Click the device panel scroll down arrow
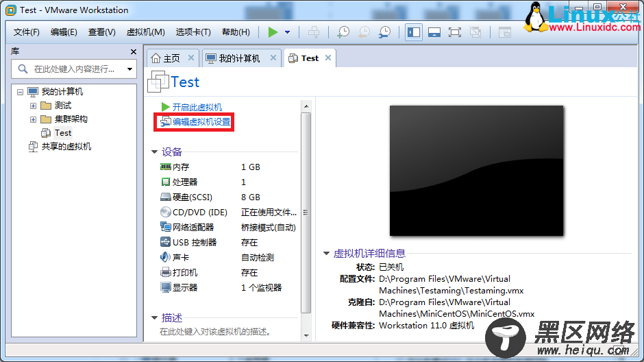The width and height of the screenshot is (644, 362). 306,336
